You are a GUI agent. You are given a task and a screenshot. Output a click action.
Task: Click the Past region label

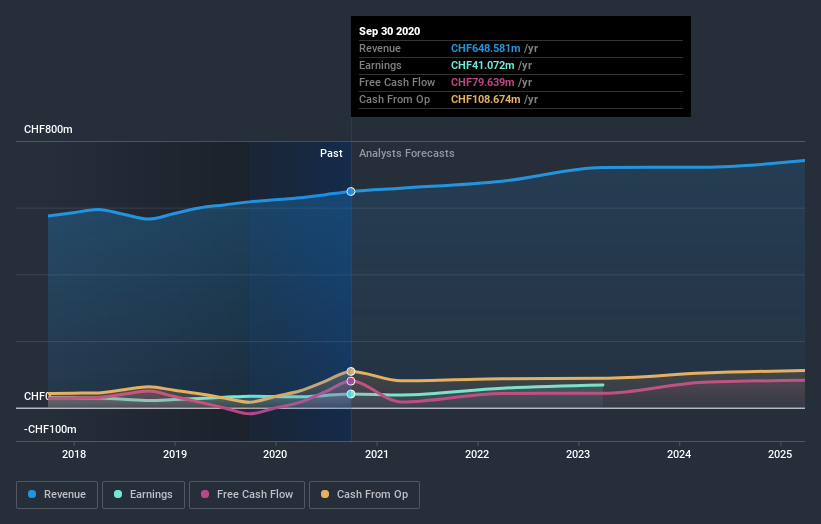(331, 153)
